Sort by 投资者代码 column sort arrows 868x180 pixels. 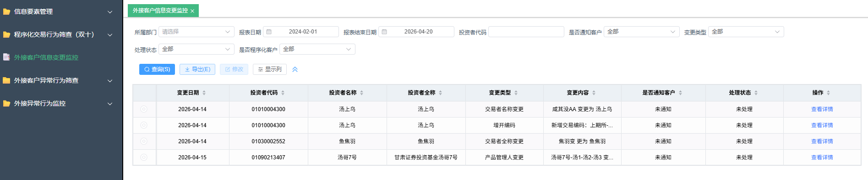283,93
